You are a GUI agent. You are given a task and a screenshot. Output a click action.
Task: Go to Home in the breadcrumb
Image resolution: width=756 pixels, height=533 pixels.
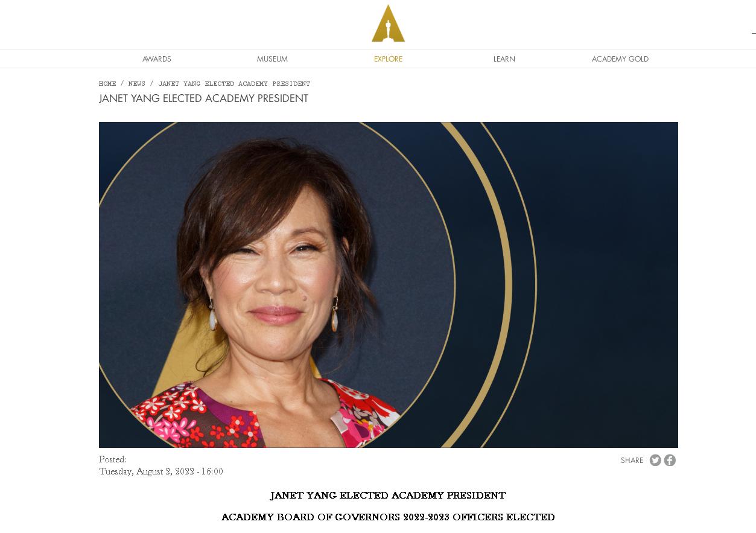(x=107, y=84)
